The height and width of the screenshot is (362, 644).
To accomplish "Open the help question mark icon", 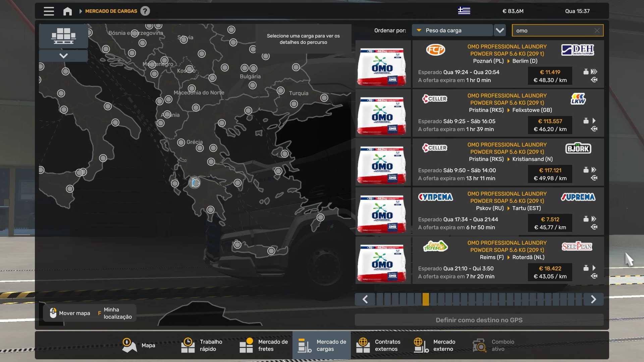I will (145, 11).
